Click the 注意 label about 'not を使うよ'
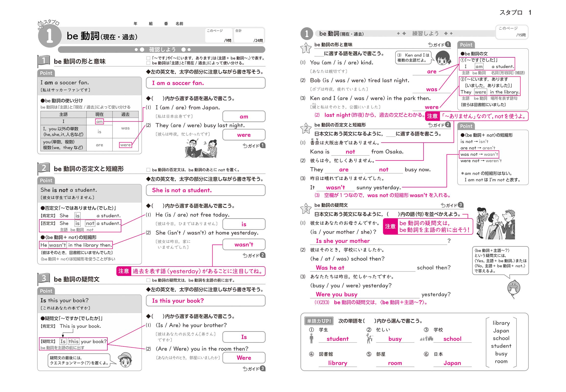Screen dimensions: 566x392 (x=432, y=116)
